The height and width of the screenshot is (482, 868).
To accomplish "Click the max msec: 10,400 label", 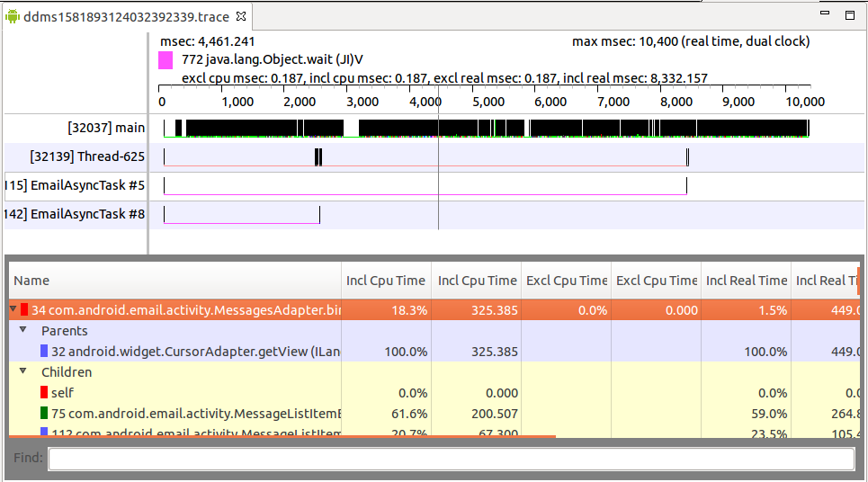I will [x=691, y=41].
